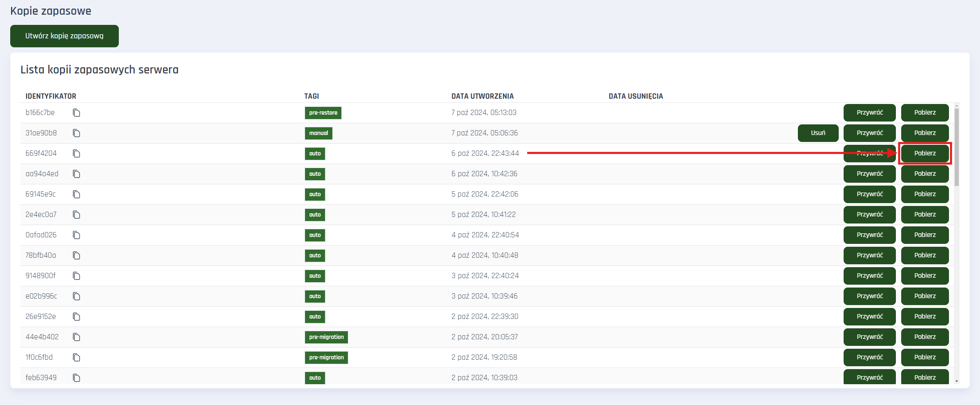Click copy icon beside 0afad026
Viewport: 980px width, 405px height.
pyautogui.click(x=76, y=235)
